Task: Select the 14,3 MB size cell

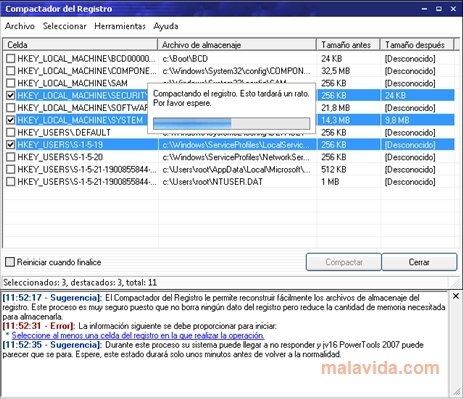Action: point(336,120)
